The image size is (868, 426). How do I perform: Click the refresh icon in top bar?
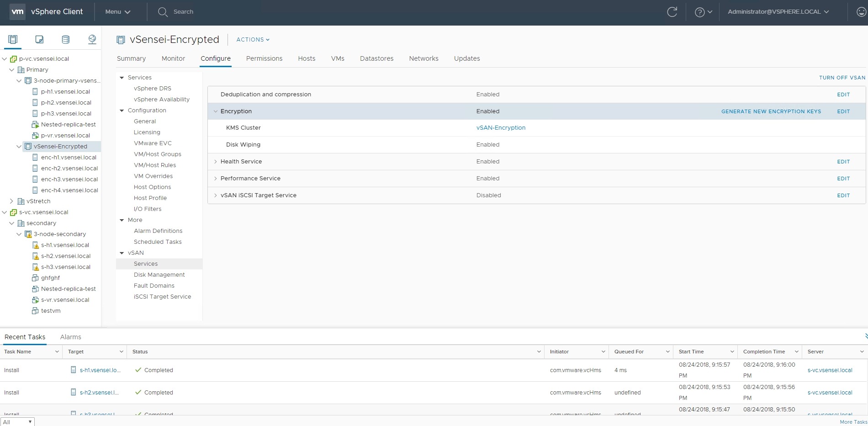[x=672, y=12]
